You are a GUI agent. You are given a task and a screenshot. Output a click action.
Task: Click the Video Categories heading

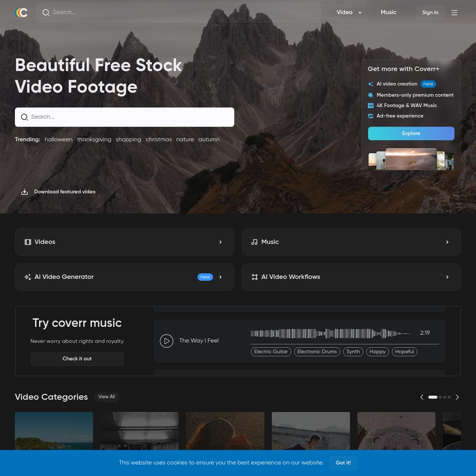pos(51,397)
